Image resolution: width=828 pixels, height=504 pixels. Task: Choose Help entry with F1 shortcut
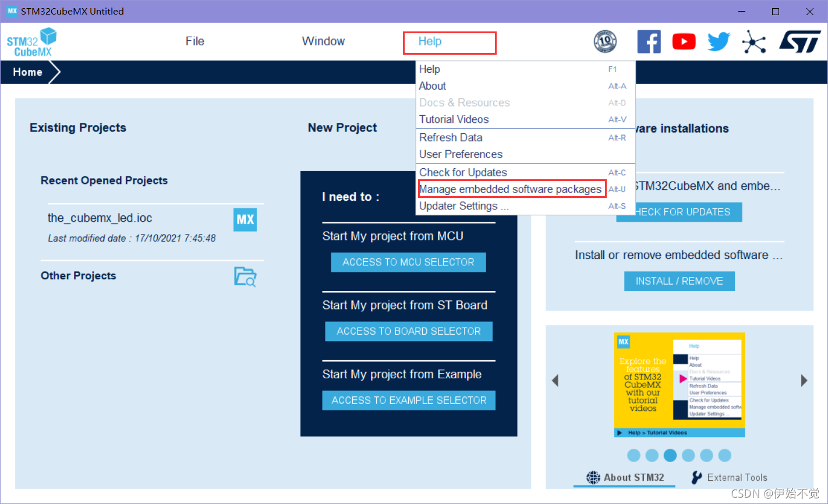click(525, 69)
